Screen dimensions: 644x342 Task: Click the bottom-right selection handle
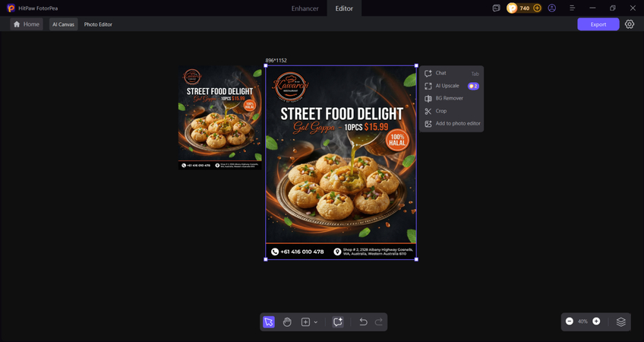coord(416,259)
